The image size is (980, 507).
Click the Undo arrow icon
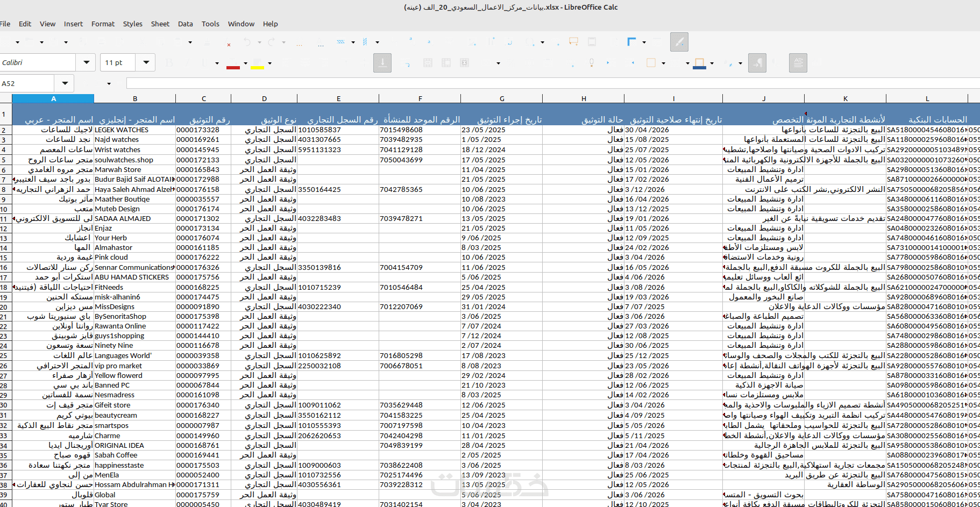tap(247, 42)
